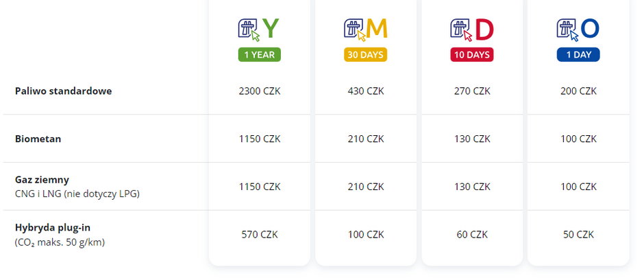Click the Biometan row label
The width and height of the screenshot is (644, 280).
tap(38, 139)
